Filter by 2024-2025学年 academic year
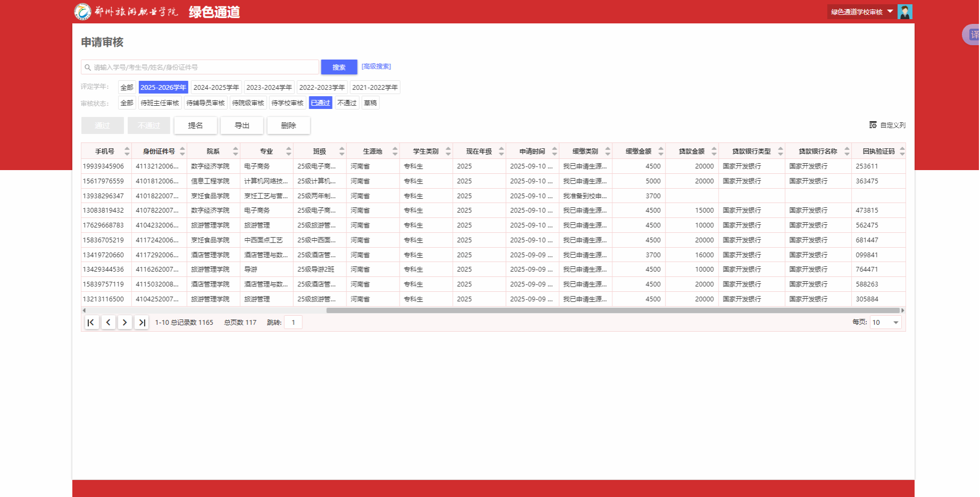This screenshot has height=497, width=980. pos(216,88)
